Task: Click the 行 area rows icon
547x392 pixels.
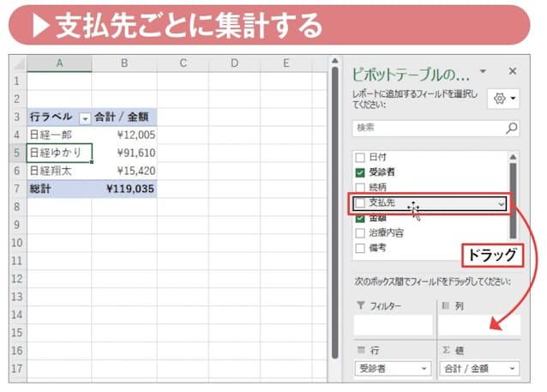Action: pos(361,350)
